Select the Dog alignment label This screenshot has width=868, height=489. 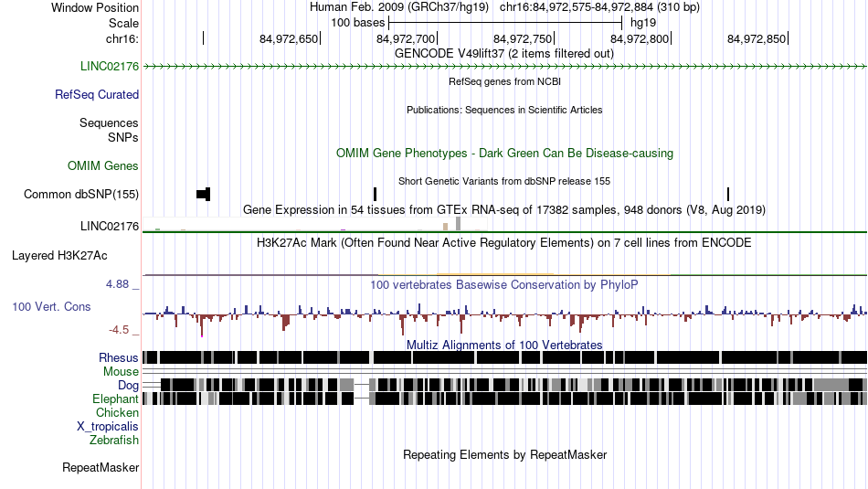click(x=128, y=386)
